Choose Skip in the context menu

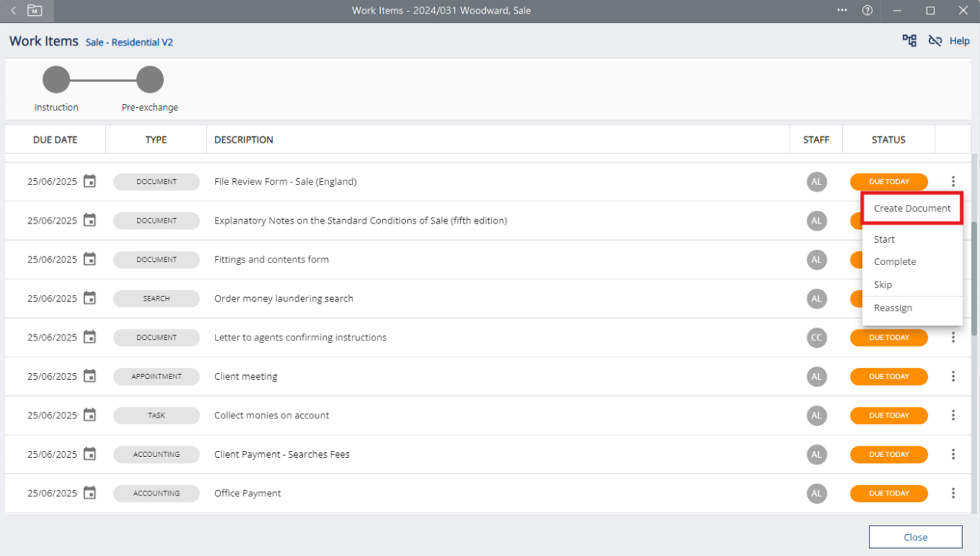pyautogui.click(x=883, y=285)
